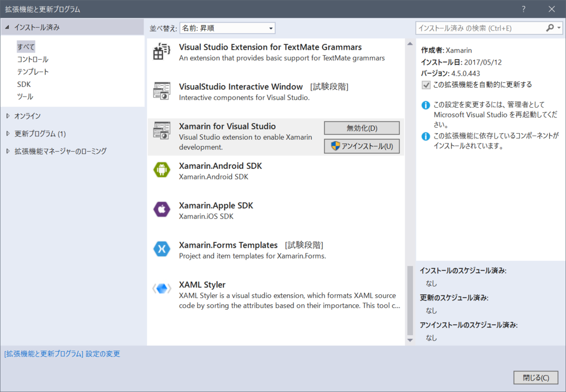Open [拡張機能と更新プログラム] 設定の変更 link
Image resolution: width=566 pixels, height=392 pixels.
pos(62,354)
